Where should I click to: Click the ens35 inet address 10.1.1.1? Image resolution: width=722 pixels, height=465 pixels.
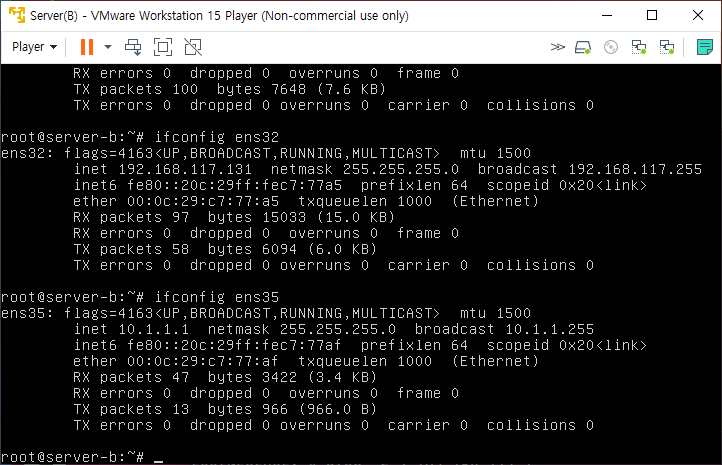[154, 329]
